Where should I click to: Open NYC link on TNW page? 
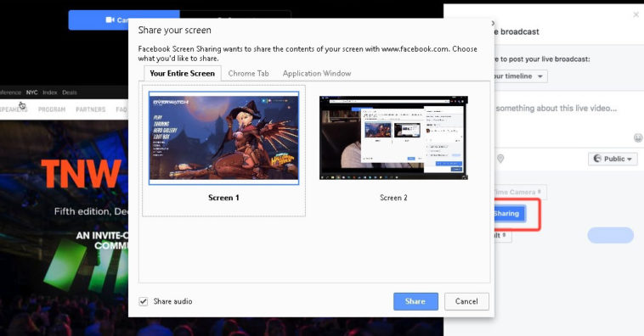coord(32,92)
